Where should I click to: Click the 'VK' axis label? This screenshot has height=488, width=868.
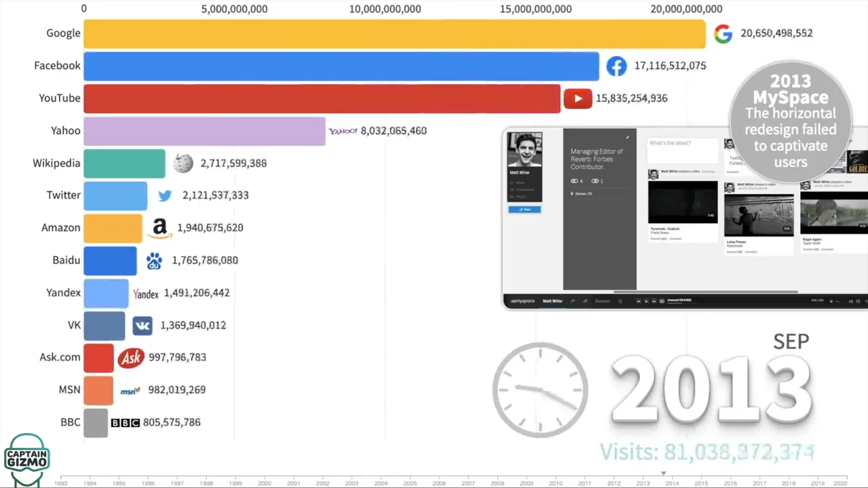pyautogui.click(x=74, y=325)
